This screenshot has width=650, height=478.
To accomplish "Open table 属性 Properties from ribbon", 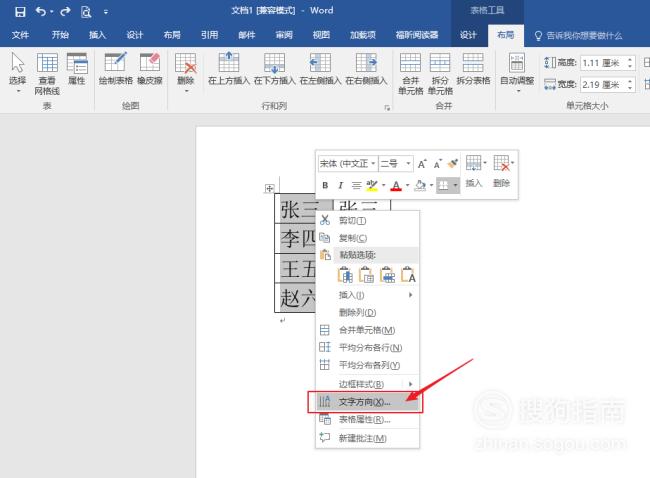I will 77,69.
